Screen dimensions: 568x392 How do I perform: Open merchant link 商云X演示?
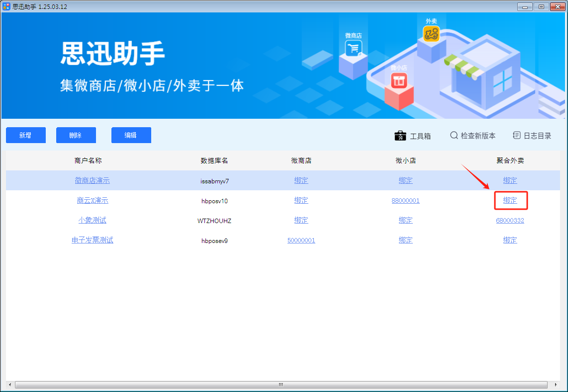click(93, 200)
